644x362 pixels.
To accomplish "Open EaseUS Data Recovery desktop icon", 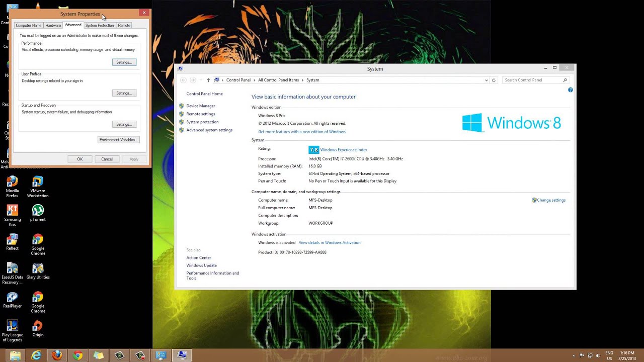I will [12, 273].
